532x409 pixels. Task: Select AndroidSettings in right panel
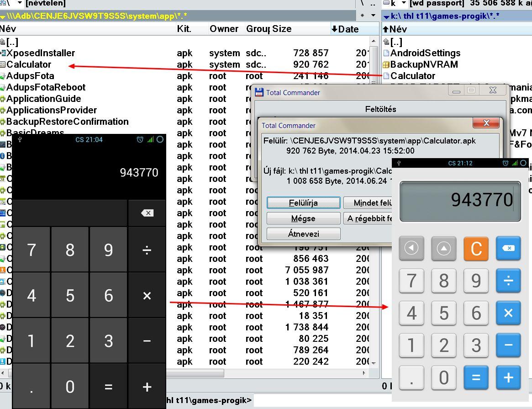pyautogui.click(x=422, y=53)
